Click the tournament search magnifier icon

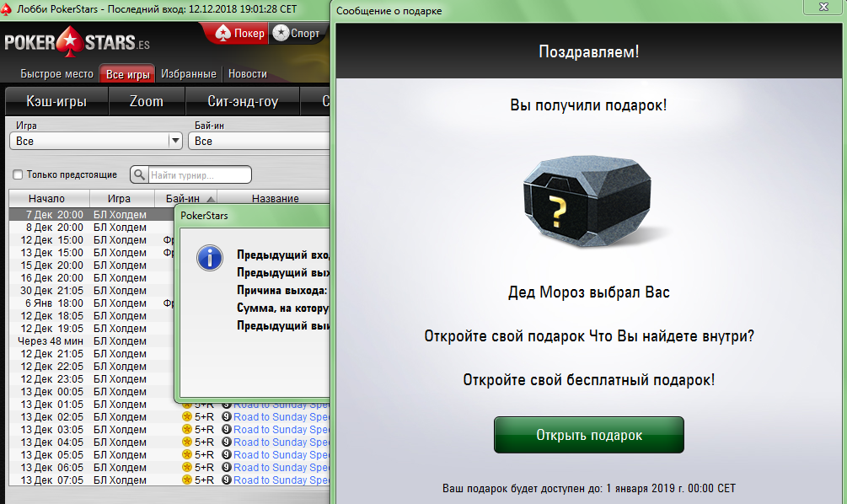[x=139, y=174]
